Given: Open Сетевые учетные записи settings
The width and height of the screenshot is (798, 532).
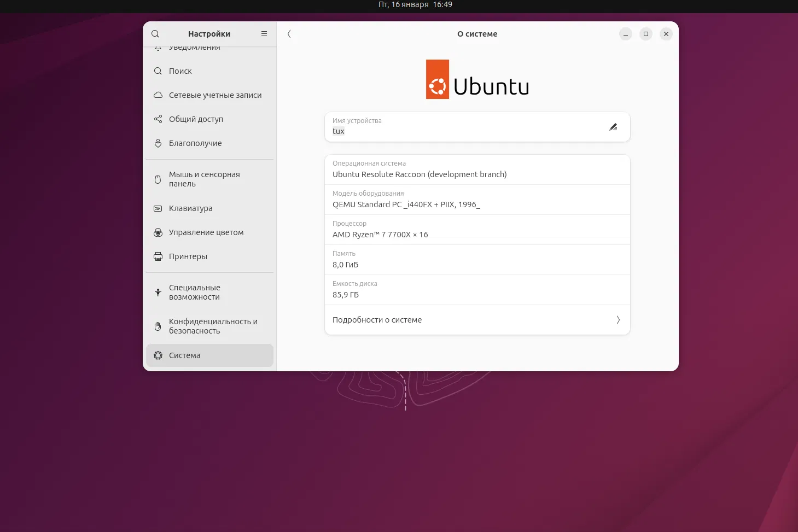Looking at the screenshot, I should [x=215, y=95].
